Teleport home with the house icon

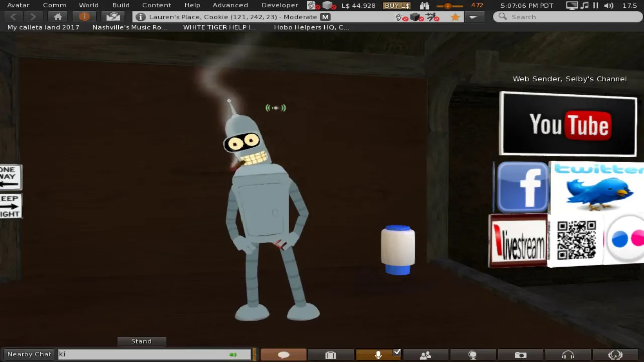(x=58, y=17)
